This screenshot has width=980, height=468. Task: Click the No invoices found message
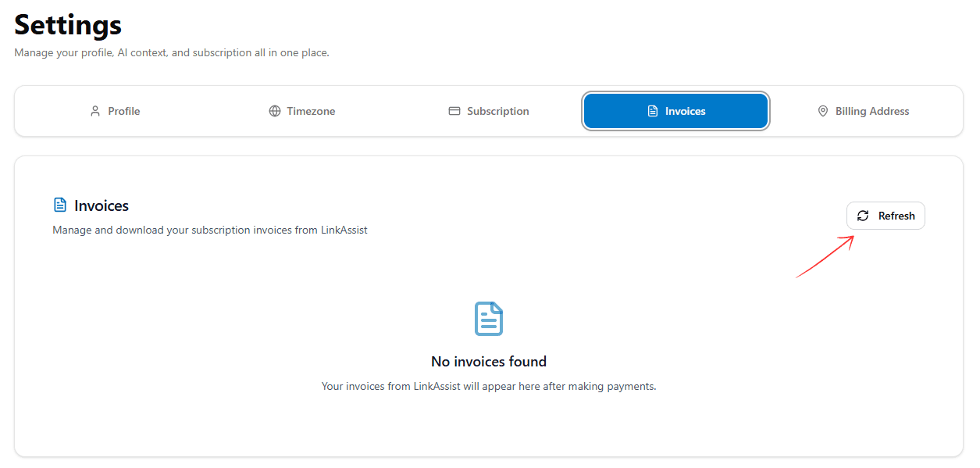click(488, 361)
